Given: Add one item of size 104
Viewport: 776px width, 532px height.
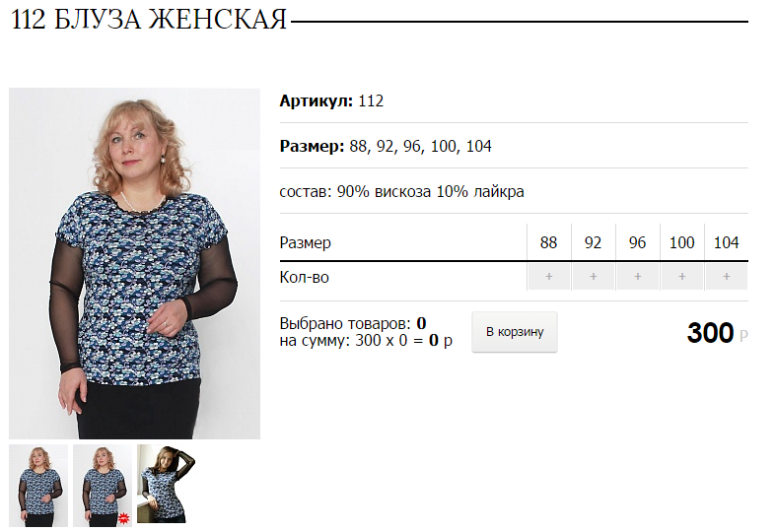Looking at the screenshot, I should 726,277.
